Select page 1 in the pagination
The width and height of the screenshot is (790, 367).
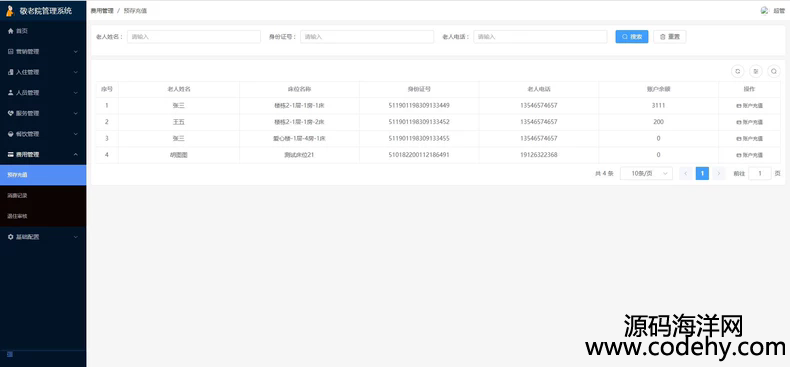pyautogui.click(x=702, y=173)
